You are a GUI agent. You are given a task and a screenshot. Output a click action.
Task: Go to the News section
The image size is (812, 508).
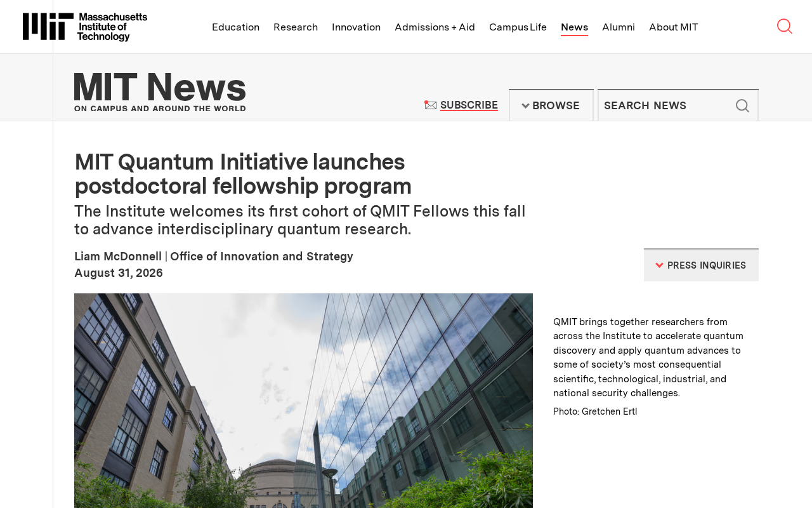[574, 27]
